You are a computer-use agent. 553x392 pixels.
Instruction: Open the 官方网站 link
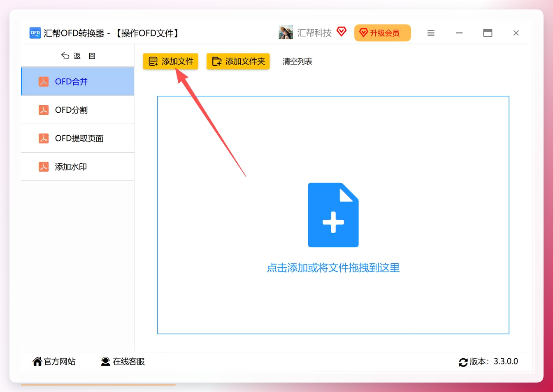(54, 362)
